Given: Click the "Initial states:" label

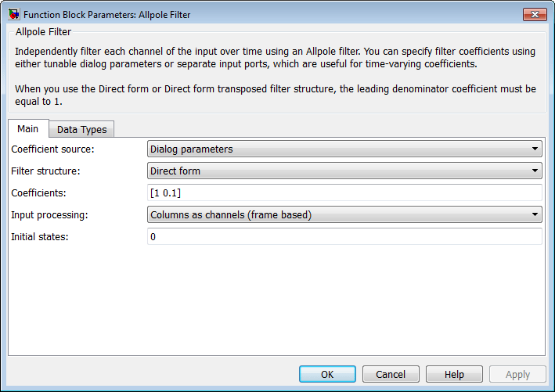Looking at the screenshot, I should pos(40,236).
